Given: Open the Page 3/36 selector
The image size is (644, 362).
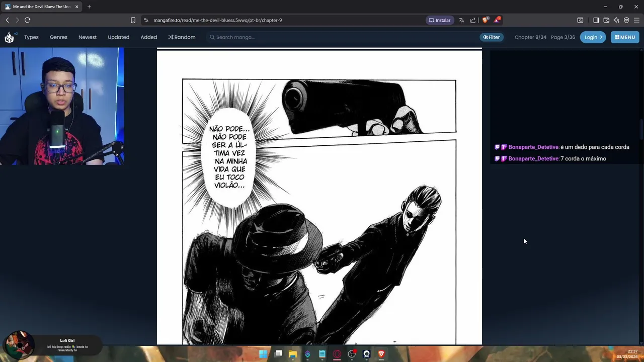Looking at the screenshot, I should pyautogui.click(x=563, y=37).
